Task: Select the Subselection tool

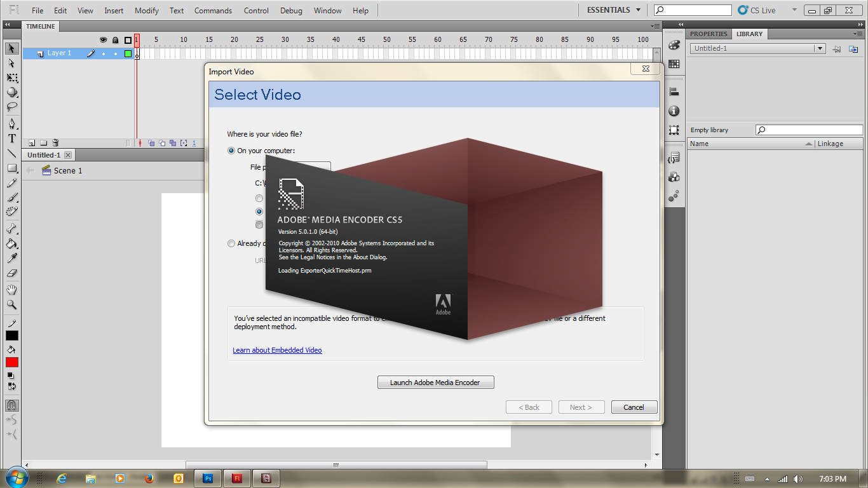Action: pos(12,64)
